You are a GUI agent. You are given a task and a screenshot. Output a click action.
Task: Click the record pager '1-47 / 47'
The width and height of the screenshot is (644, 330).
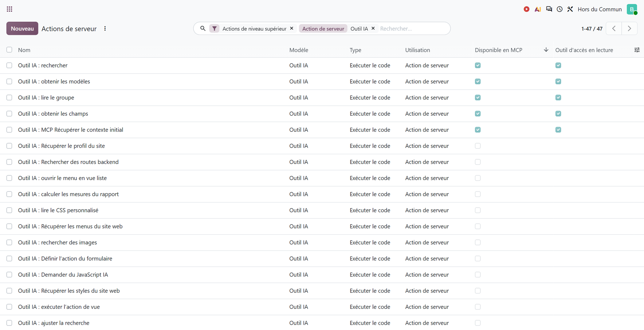[592, 29]
